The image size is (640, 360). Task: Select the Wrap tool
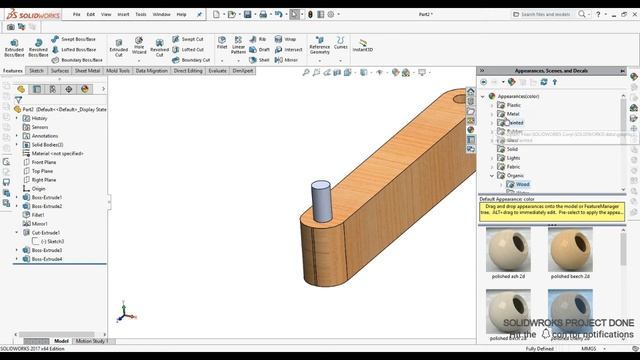(x=285, y=39)
